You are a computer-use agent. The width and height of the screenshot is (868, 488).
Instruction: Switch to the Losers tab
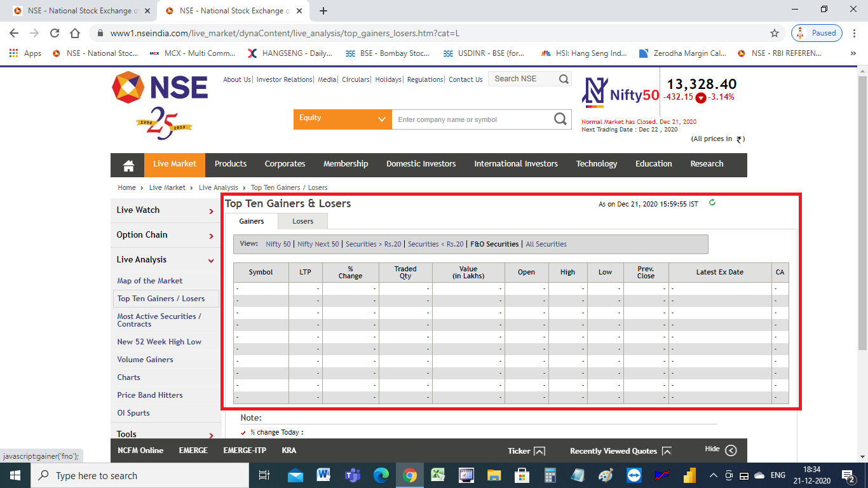[x=302, y=221]
